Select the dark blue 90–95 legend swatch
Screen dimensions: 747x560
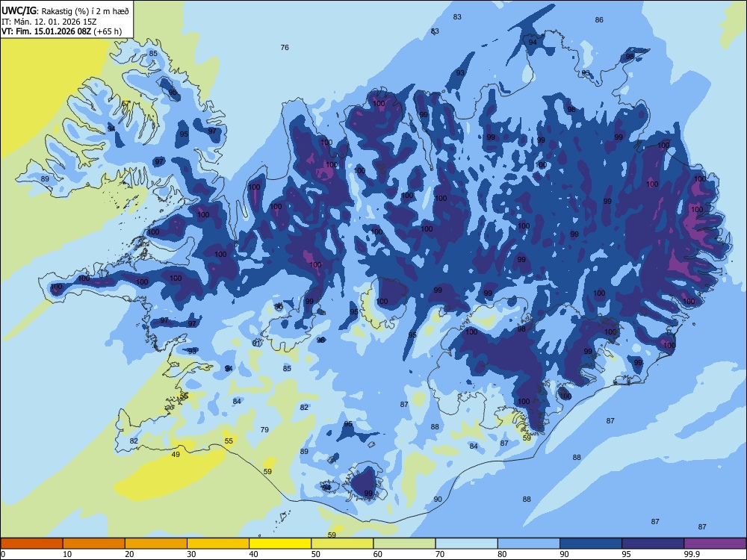[x=591, y=544]
